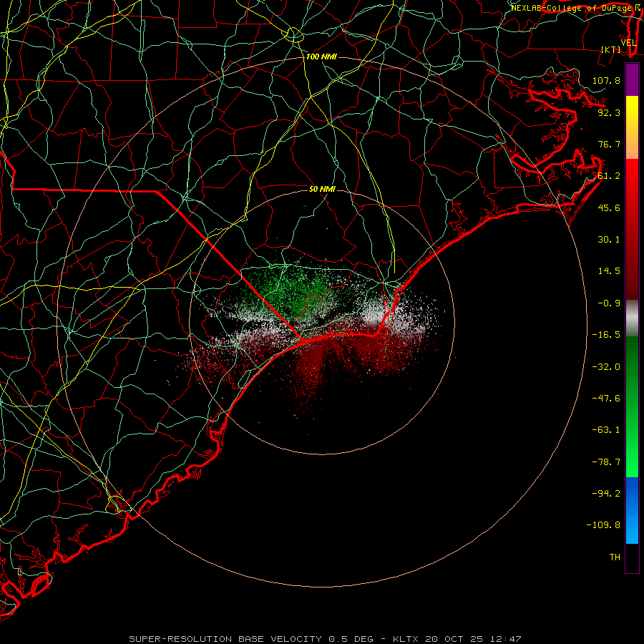Select the 61.2 scale value
This screenshot has height=644, width=644.
pos(609,176)
